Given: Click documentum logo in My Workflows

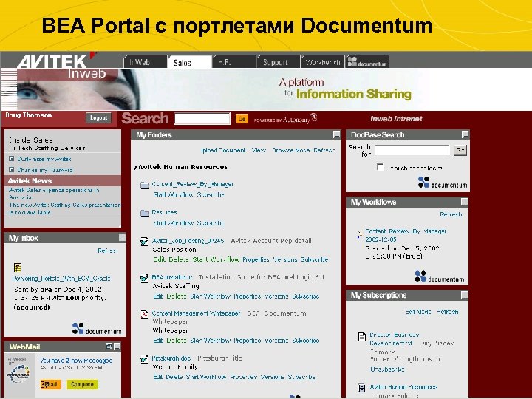Looking at the screenshot, I should 440,276.
